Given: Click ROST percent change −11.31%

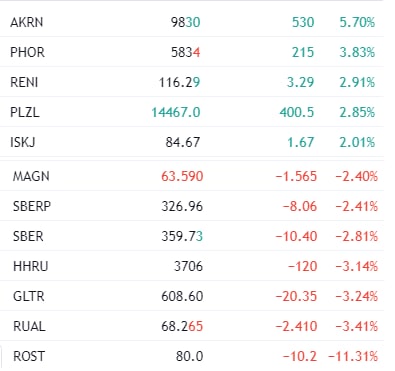Looking at the screenshot, I should coord(353,356).
